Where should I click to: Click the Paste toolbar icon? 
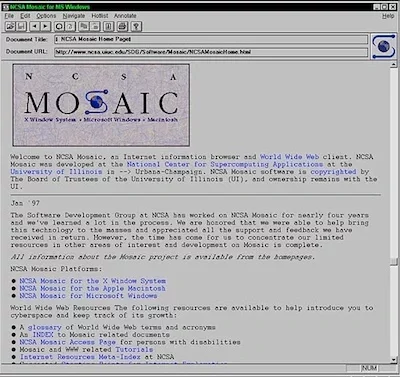coord(95,26)
